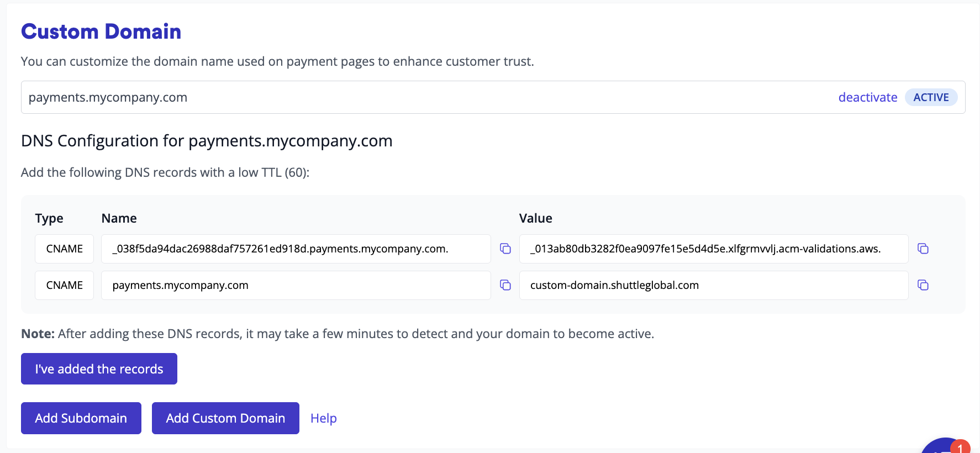The width and height of the screenshot is (980, 453).
Task: Click the first record's Value field
Action: [x=713, y=249]
